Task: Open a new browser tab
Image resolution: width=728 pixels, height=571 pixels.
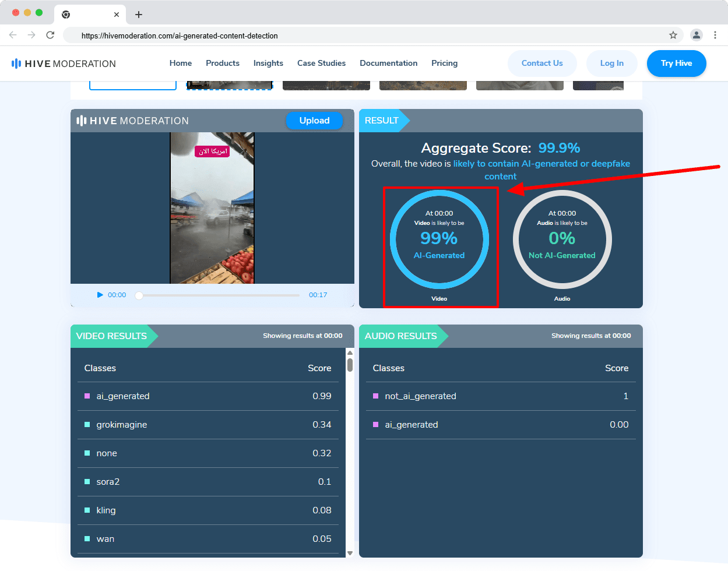Action: click(x=139, y=15)
